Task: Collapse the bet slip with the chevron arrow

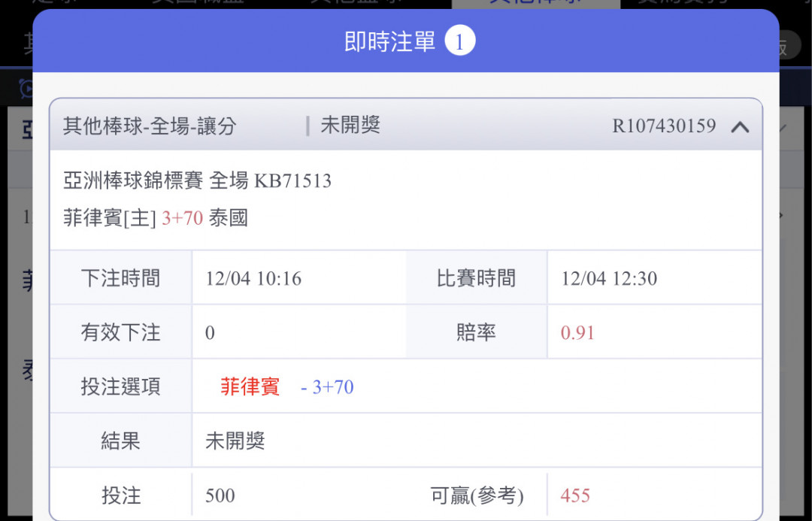Action: pos(740,127)
